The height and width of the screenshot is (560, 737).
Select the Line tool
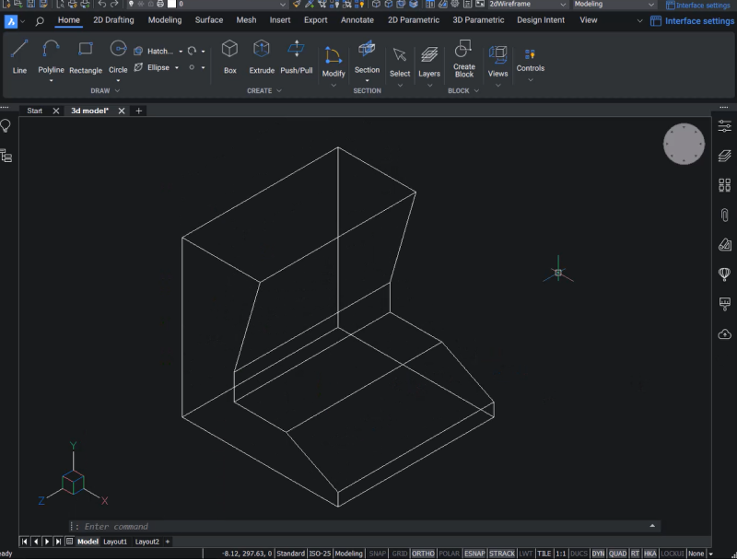click(x=18, y=57)
